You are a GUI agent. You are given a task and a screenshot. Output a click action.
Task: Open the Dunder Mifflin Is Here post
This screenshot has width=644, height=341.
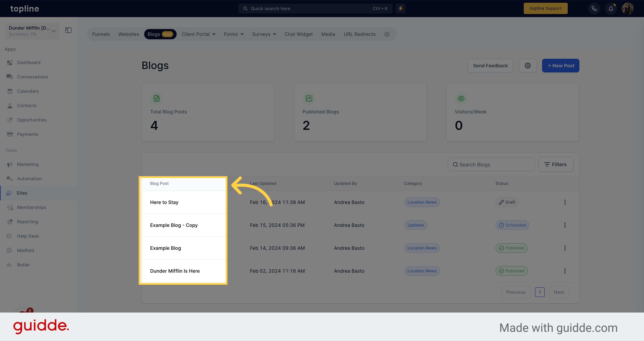(175, 271)
